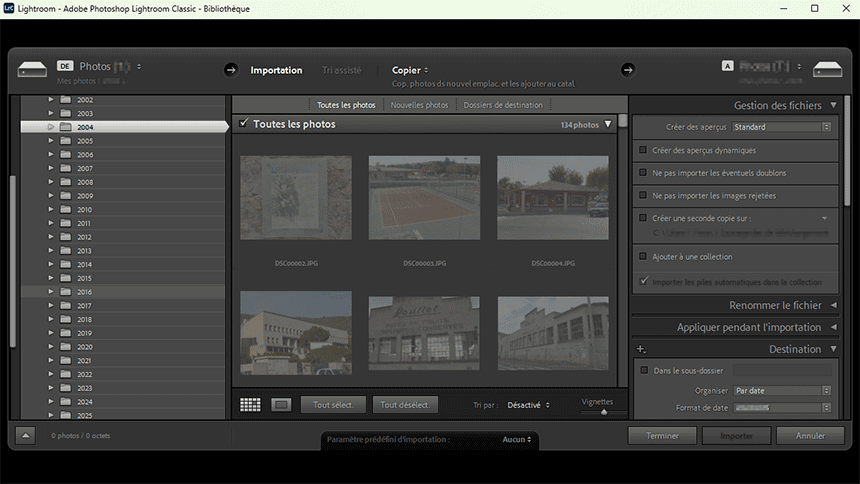Screen dimensions: 860x484
Task: Click the Tout sélect. button
Action: coord(333,405)
